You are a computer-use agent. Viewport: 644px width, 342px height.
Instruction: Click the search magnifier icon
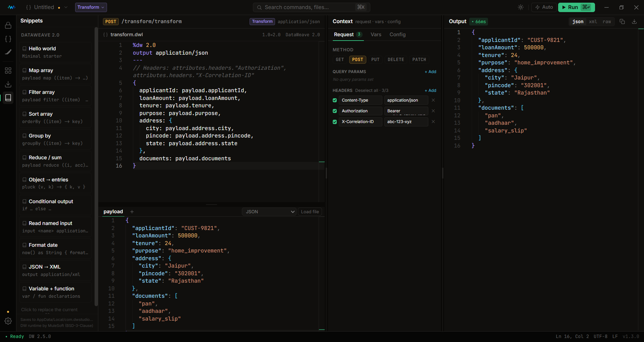coord(259,7)
